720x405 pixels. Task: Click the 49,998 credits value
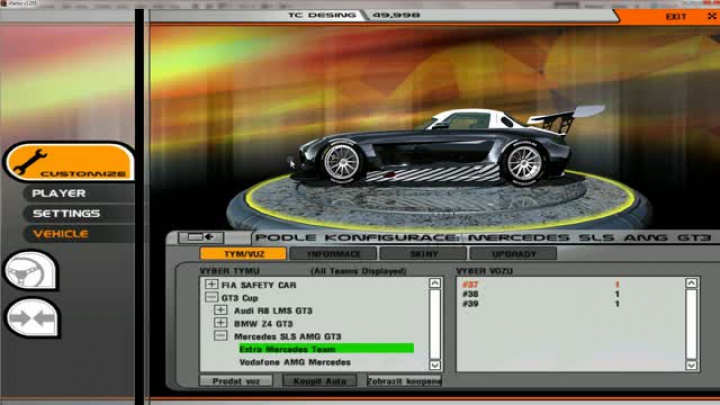pos(396,15)
